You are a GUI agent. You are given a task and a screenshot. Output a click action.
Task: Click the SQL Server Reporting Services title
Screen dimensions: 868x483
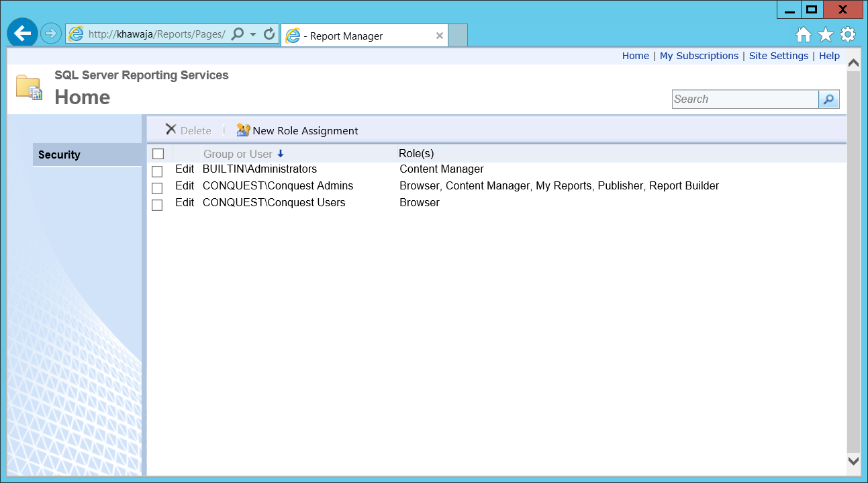coord(142,75)
